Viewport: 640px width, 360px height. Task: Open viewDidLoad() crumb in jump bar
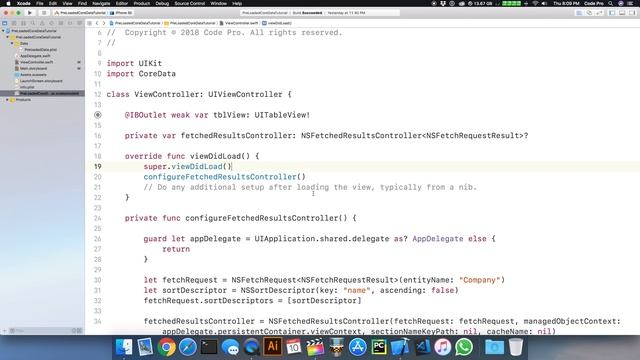(x=276, y=23)
